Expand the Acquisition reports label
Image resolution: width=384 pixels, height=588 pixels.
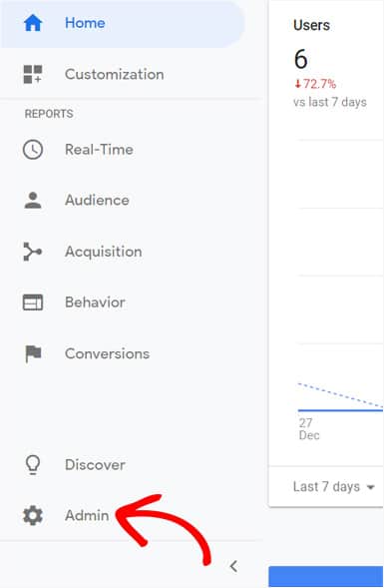104,252
